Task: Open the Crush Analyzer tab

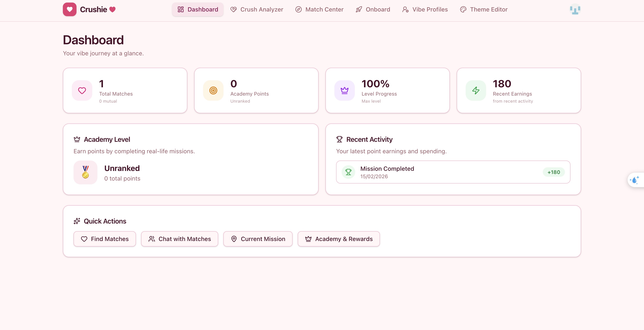Action: click(257, 10)
